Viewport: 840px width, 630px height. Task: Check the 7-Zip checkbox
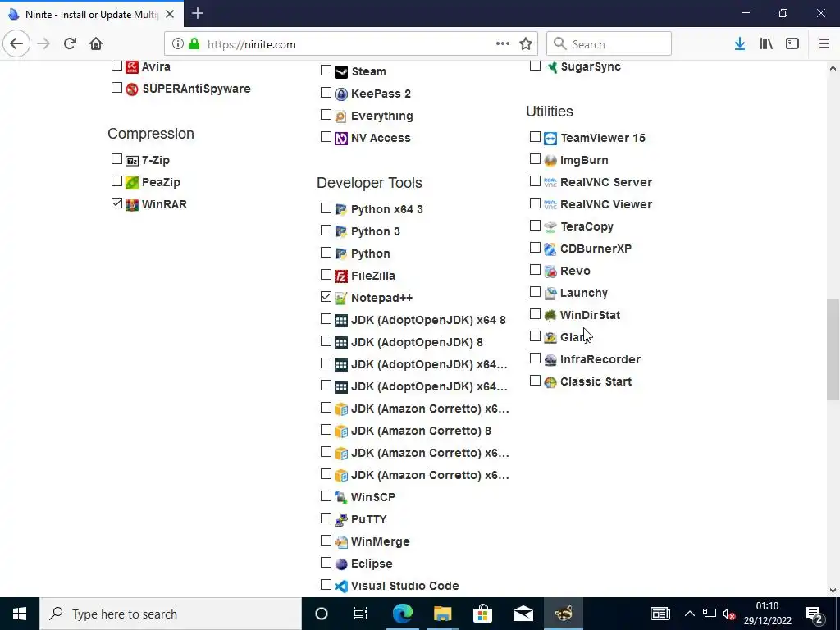116,159
